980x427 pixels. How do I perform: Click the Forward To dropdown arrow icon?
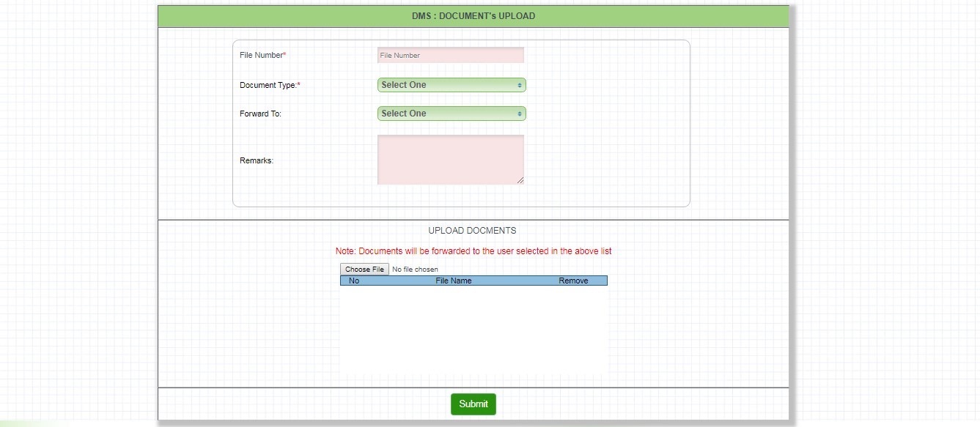pos(519,114)
